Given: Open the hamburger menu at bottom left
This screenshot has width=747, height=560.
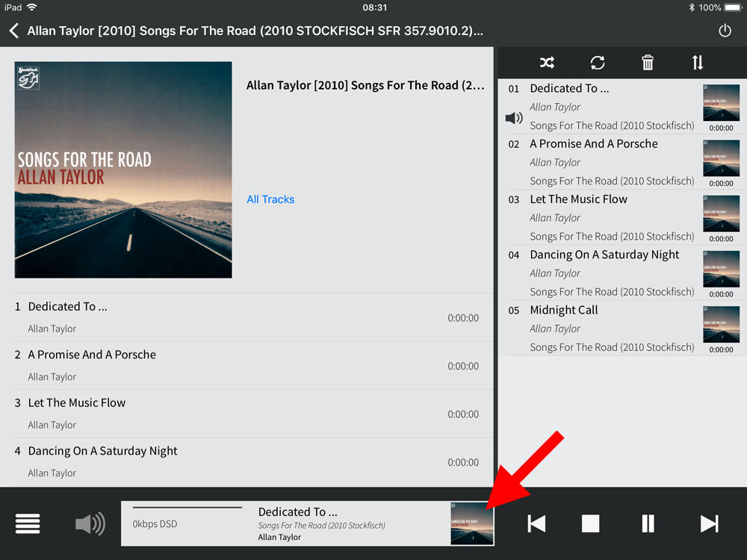Looking at the screenshot, I should pos(28,523).
